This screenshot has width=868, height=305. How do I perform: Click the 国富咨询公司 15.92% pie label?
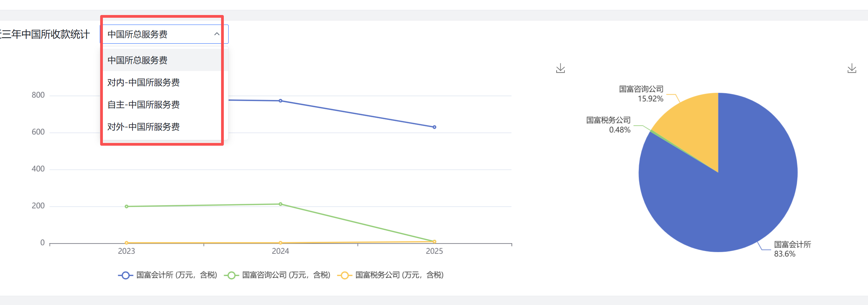pyautogui.click(x=641, y=94)
